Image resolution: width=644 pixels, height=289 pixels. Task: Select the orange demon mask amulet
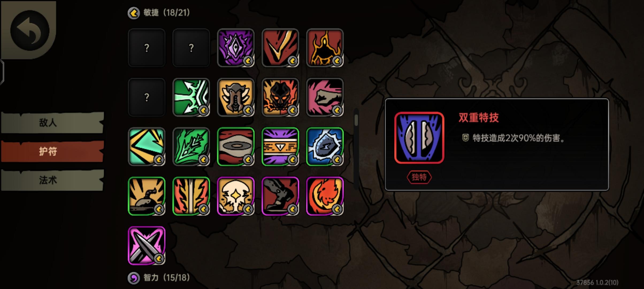[x=280, y=97]
